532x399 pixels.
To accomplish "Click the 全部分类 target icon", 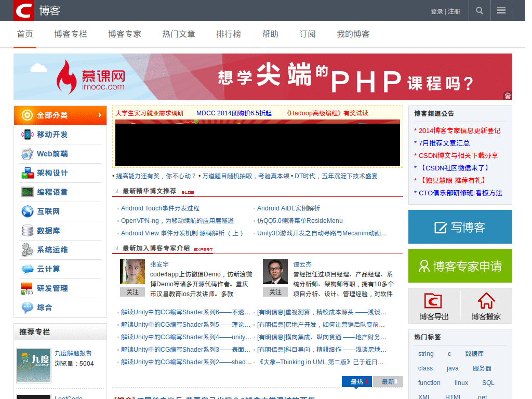I will tap(27, 115).
